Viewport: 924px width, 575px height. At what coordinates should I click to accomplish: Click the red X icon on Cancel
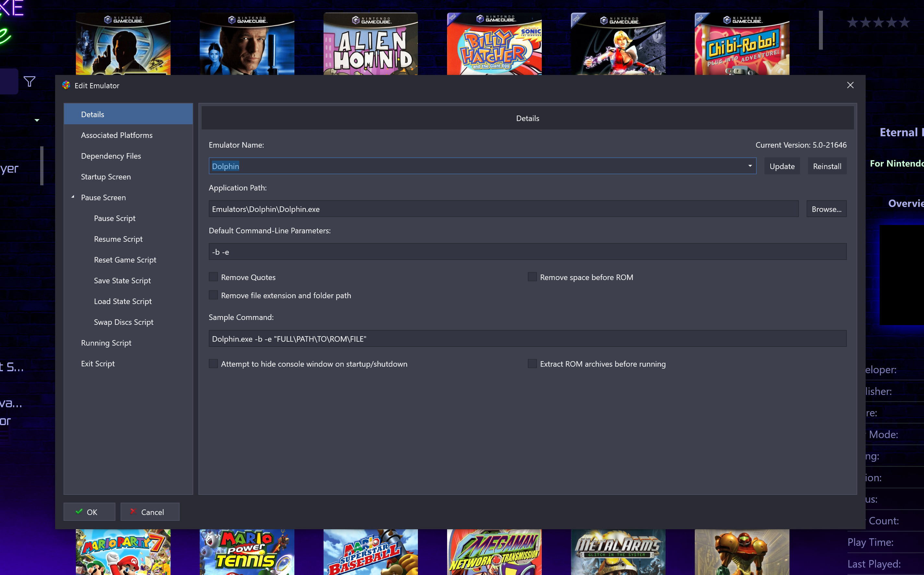click(x=133, y=511)
